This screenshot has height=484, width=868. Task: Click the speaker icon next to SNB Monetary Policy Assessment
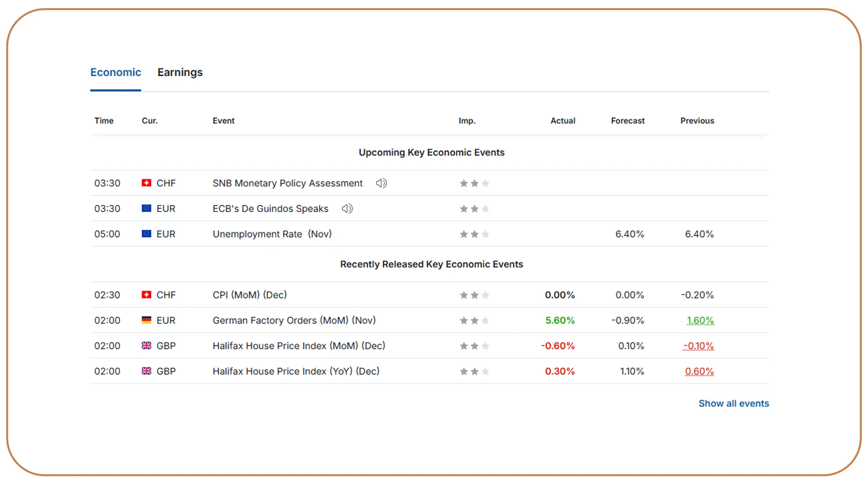(381, 183)
